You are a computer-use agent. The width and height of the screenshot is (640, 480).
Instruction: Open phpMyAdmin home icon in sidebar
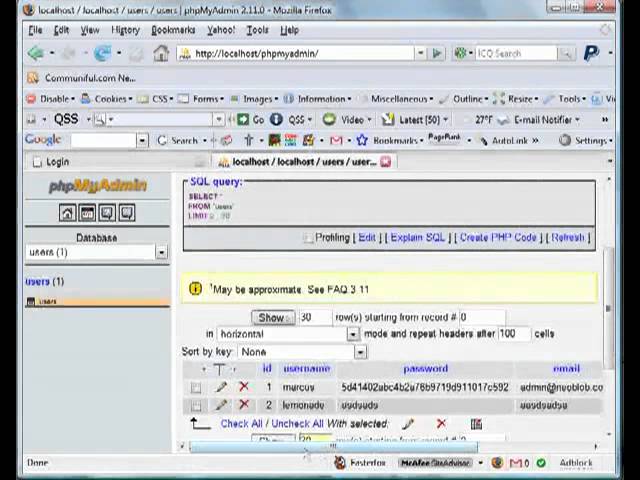tap(67, 213)
